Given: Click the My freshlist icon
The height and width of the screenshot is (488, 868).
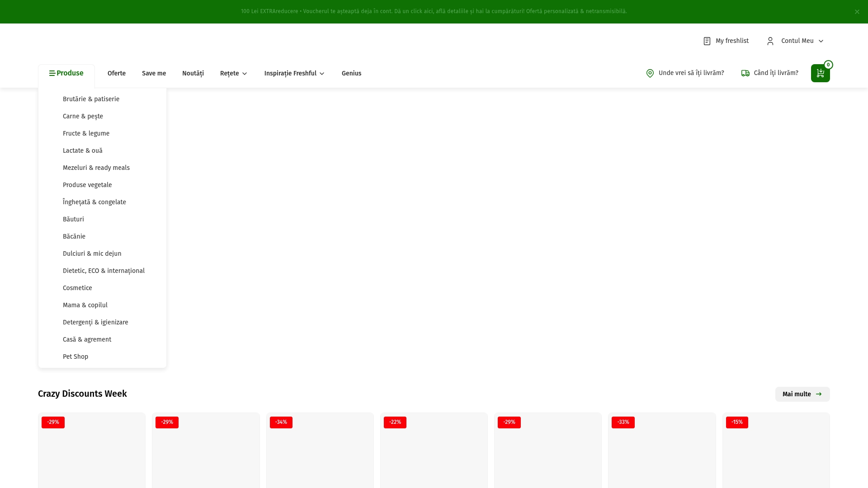Looking at the screenshot, I should (707, 41).
